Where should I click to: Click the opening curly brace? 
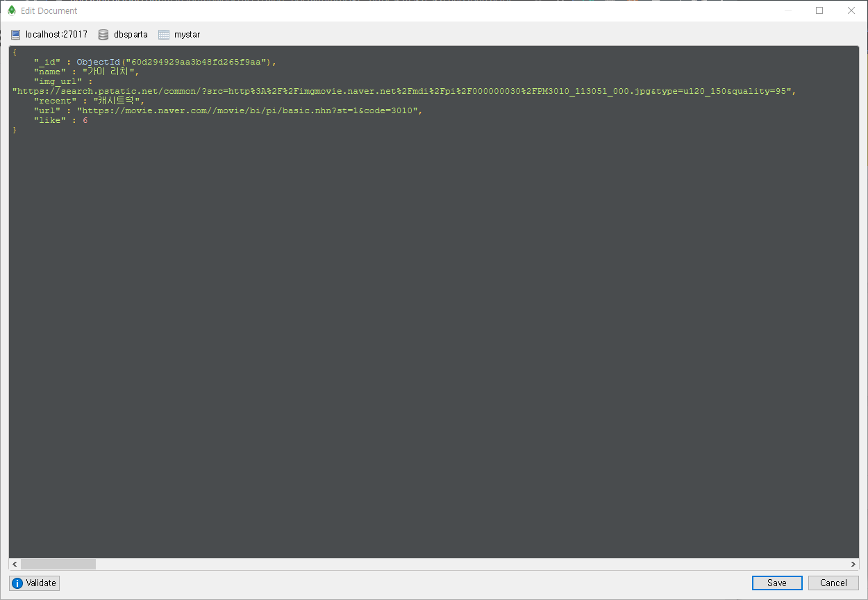click(15, 52)
